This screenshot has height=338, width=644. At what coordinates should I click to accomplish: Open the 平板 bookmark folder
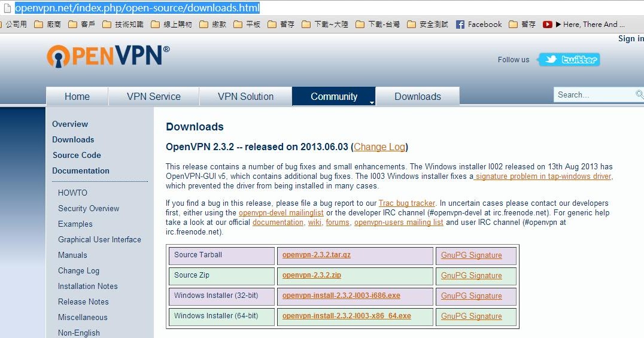point(247,25)
